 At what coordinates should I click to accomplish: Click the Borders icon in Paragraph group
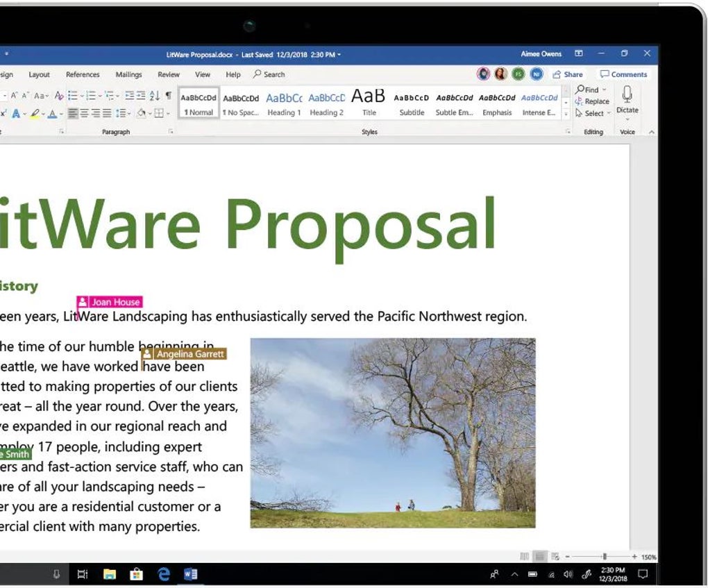click(160, 114)
